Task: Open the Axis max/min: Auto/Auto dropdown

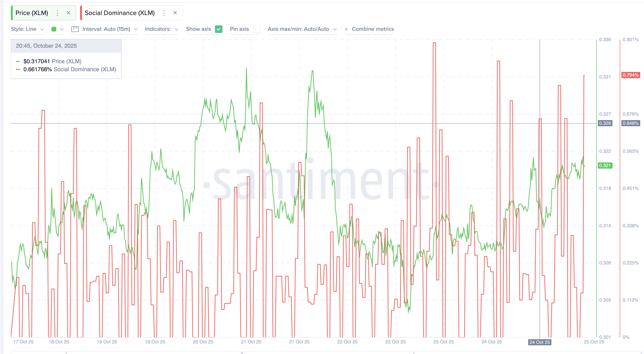Action: click(302, 29)
